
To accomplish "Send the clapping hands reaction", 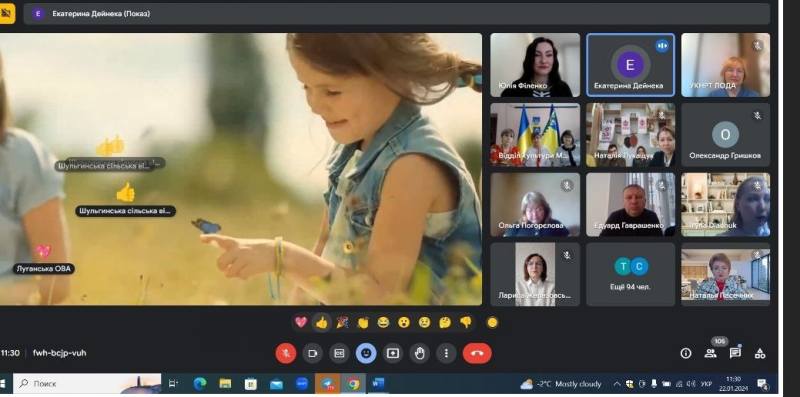I will pos(363,322).
